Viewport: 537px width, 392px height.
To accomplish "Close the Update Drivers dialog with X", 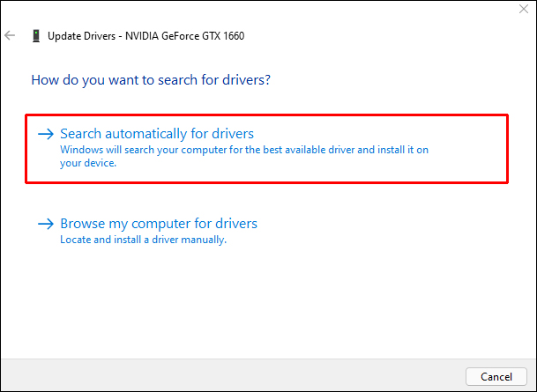I will click(x=524, y=9).
